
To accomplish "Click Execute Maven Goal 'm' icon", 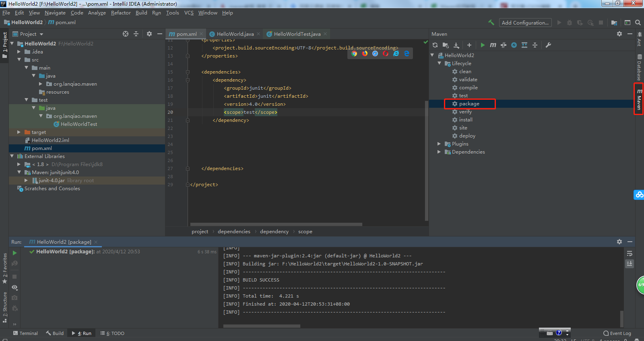I will 493,45.
